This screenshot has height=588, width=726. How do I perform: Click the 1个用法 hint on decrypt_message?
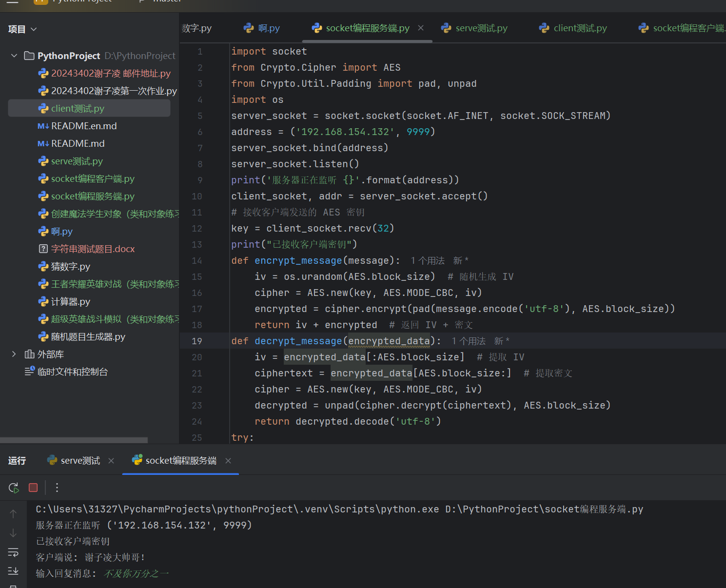point(469,341)
